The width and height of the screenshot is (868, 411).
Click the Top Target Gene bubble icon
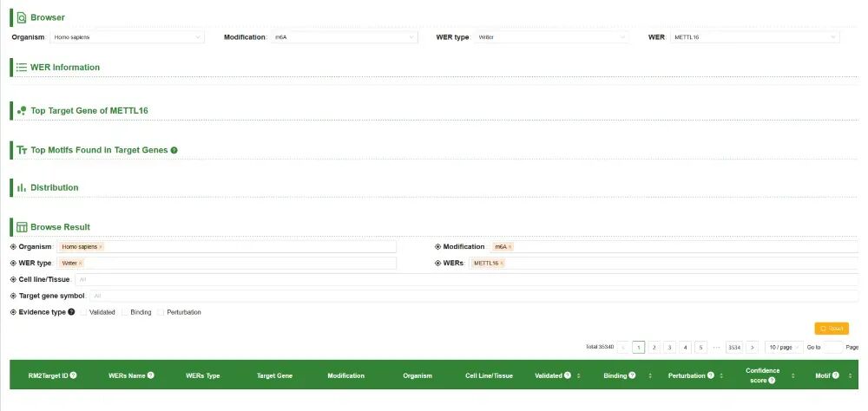pos(22,111)
